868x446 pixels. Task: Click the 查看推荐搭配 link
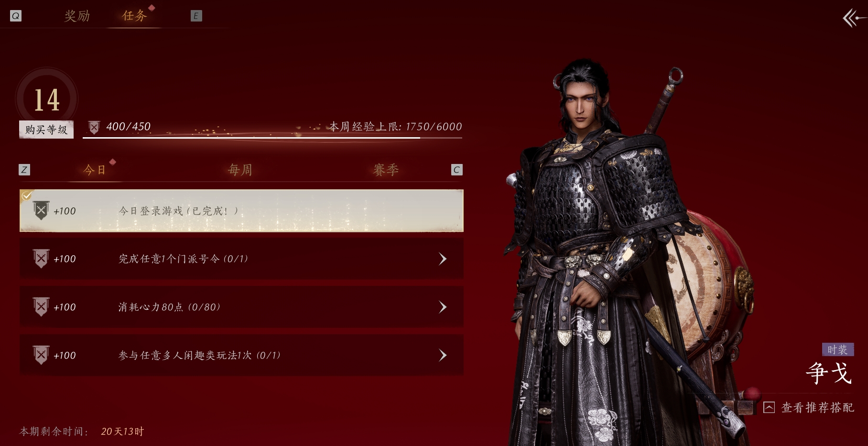coord(817,407)
